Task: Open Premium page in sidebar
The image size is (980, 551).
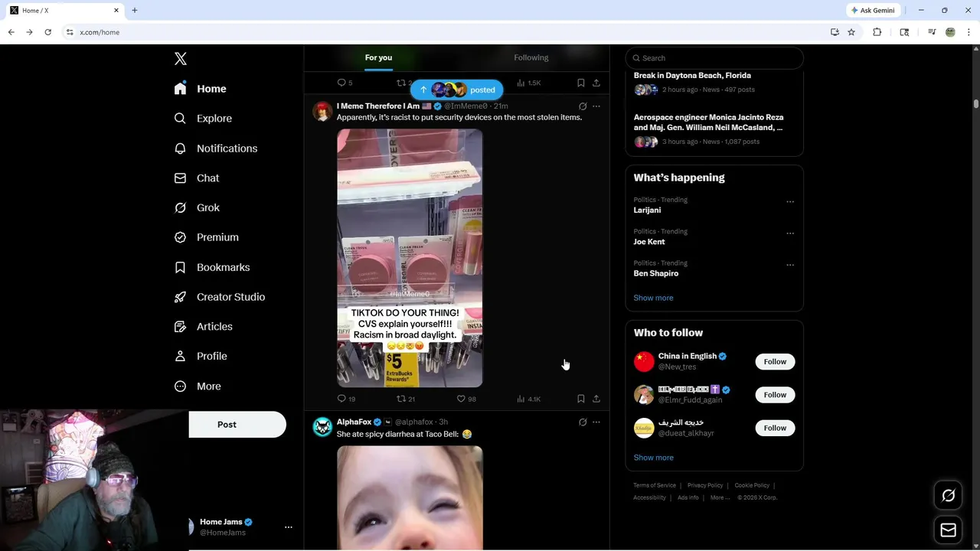Action: click(206, 237)
